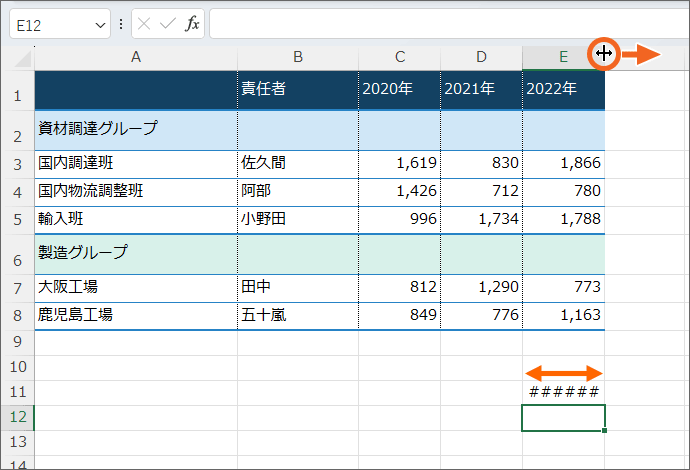Click the 阿部 cell
This screenshot has width=690, height=470.
pyautogui.click(x=298, y=192)
